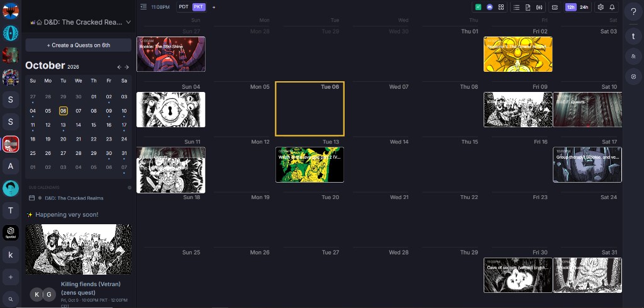Screen dimensions: 644x308
Task: Open the cyan portrait avatar server icon
Action: [x=11, y=188]
